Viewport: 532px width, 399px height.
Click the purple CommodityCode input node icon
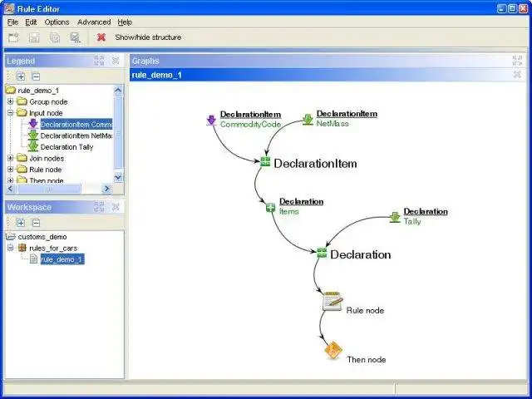tap(211, 120)
